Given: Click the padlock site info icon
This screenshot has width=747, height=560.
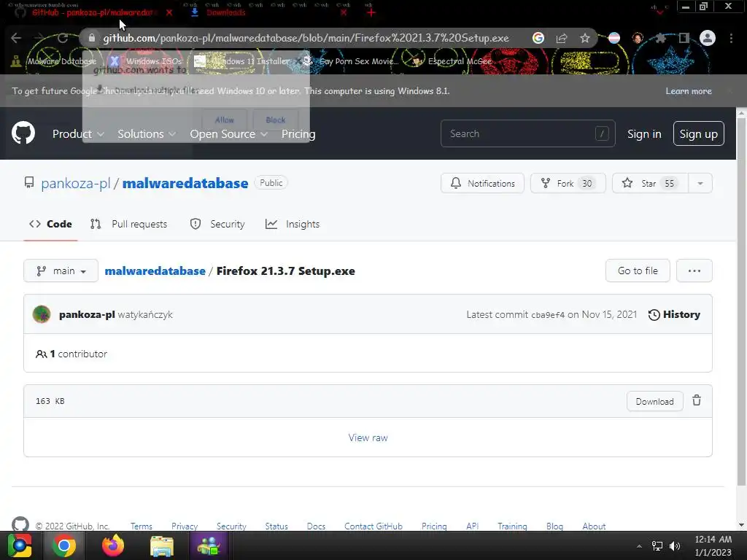Looking at the screenshot, I should [92, 38].
